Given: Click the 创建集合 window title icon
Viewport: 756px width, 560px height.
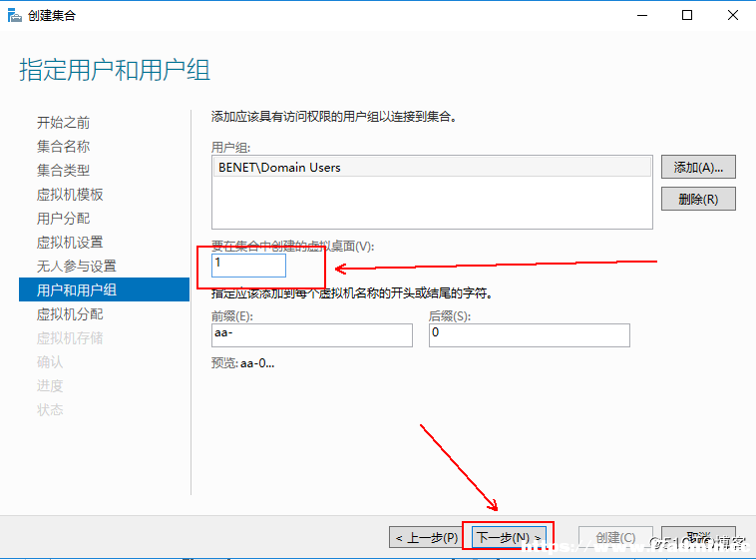Looking at the screenshot, I should click(x=15, y=15).
